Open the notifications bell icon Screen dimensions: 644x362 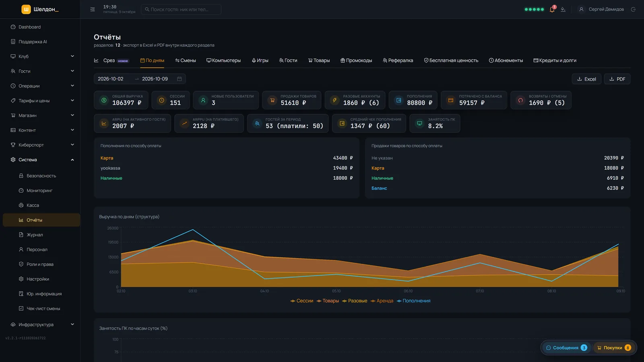(552, 9)
